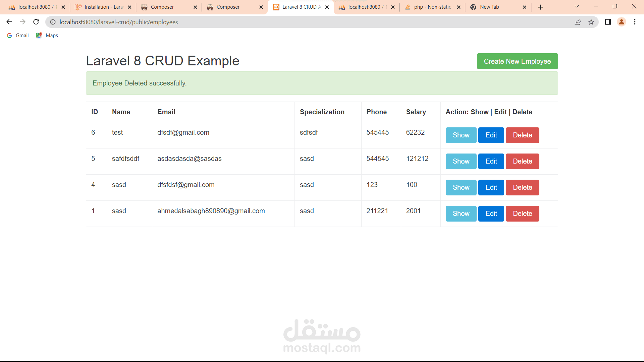Viewport: 644px width, 362px height.
Task: Open the browser side panel icon
Action: [x=608, y=22]
